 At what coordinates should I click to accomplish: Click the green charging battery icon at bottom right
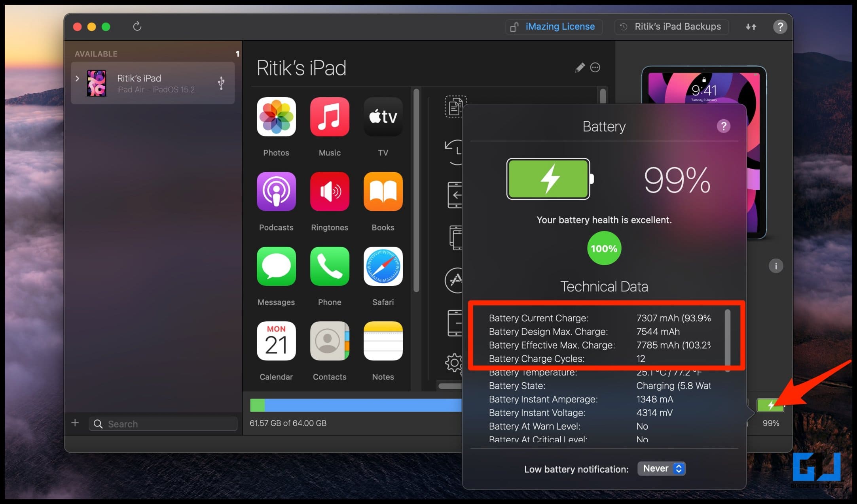click(x=770, y=405)
